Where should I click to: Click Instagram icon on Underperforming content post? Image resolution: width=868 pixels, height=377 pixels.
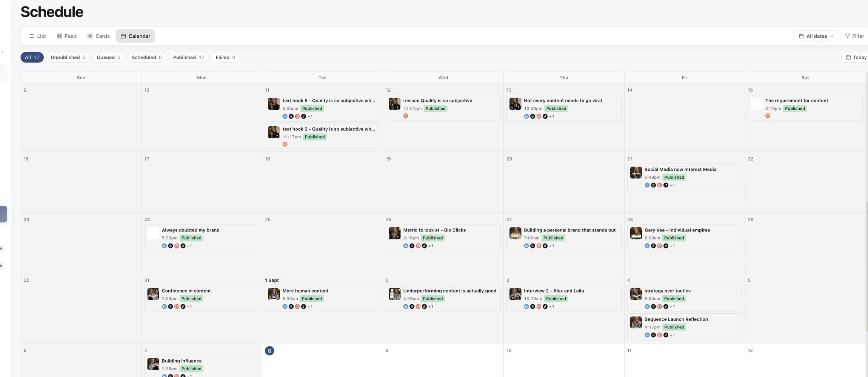418,307
